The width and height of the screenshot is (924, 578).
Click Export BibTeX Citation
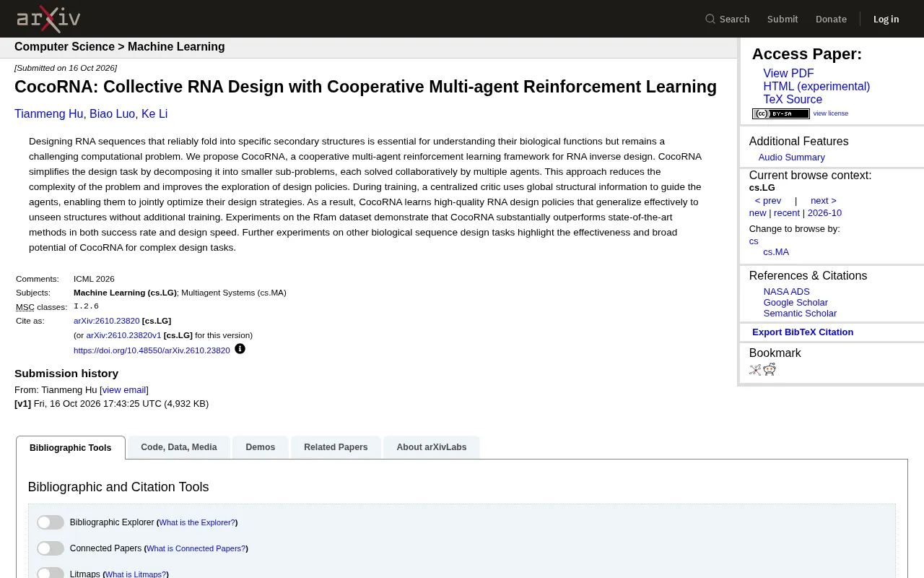(x=803, y=332)
